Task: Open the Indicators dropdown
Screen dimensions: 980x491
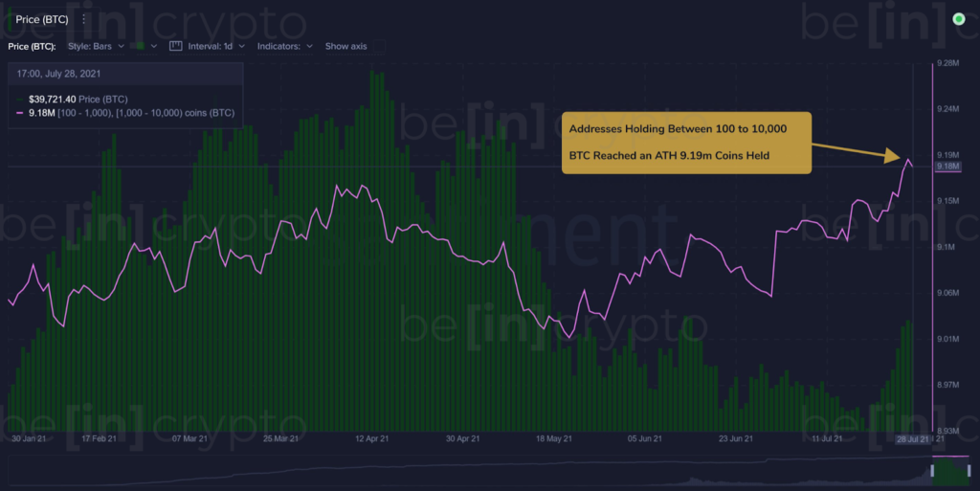Action: tap(285, 46)
